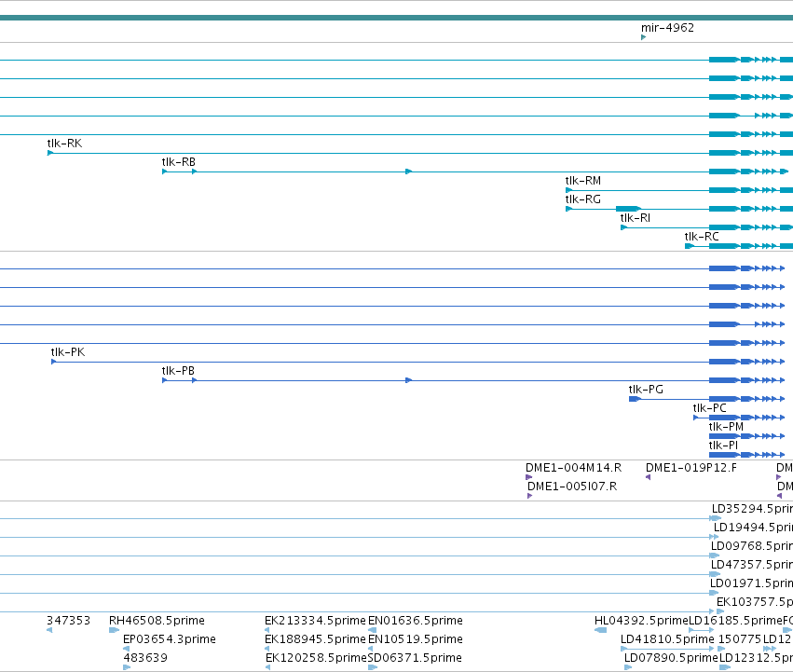This screenshot has width=793, height=672.
Task: Click the LD35294.5prime EST label
Action: (752, 509)
